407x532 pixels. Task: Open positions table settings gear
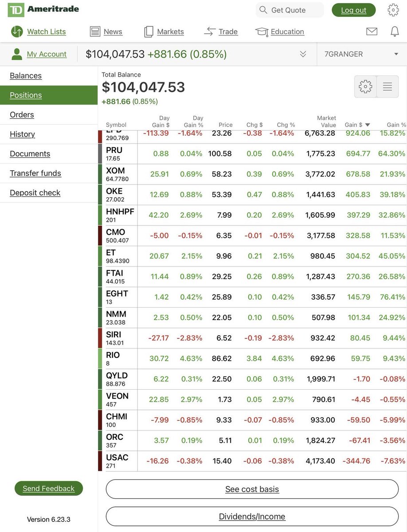coord(365,86)
